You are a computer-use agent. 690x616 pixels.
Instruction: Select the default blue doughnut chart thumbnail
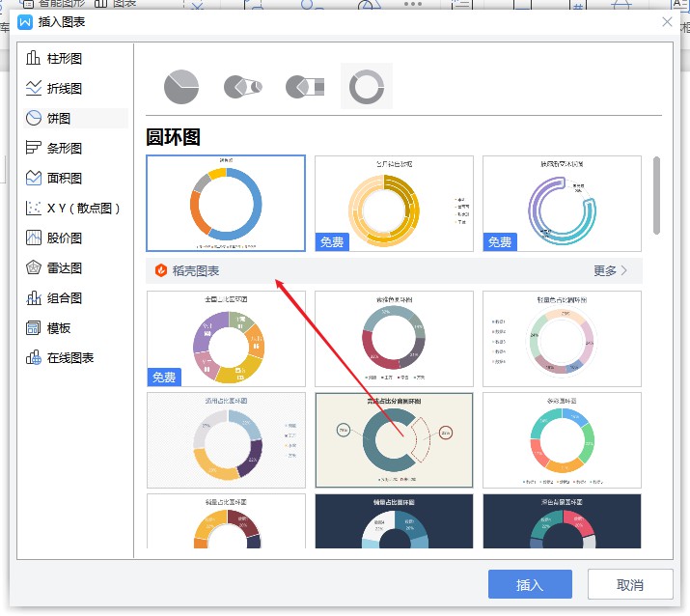pos(226,204)
